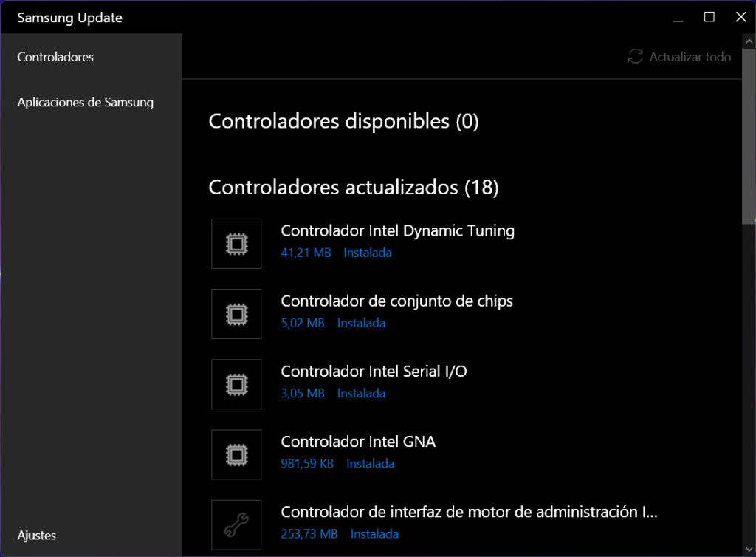756x557 pixels.
Task: Click the Controladores actualizados (18) heading
Action: pos(354,188)
